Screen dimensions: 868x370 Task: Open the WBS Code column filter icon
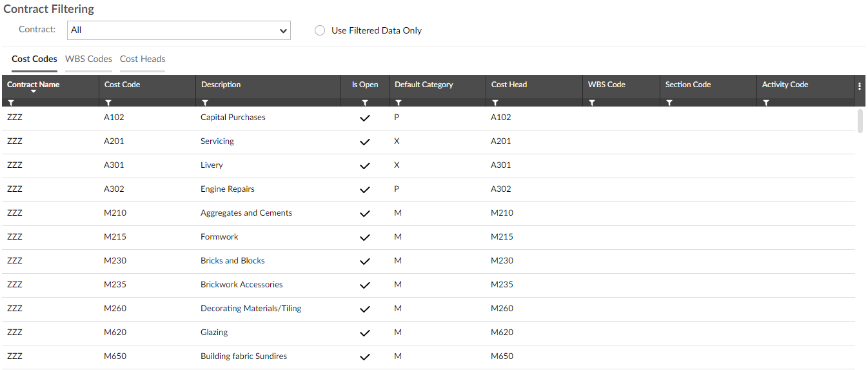[x=591, y=103]
